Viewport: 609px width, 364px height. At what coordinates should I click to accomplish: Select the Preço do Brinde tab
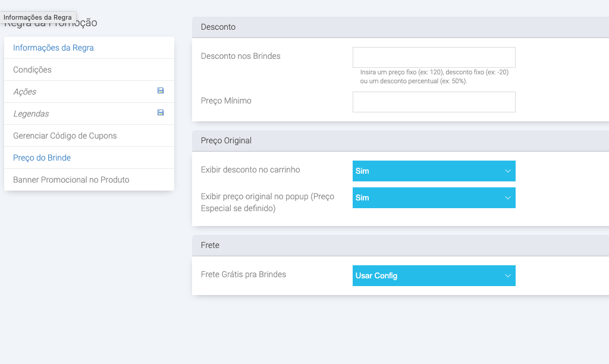pyautogui.click(x=42, y=158)
